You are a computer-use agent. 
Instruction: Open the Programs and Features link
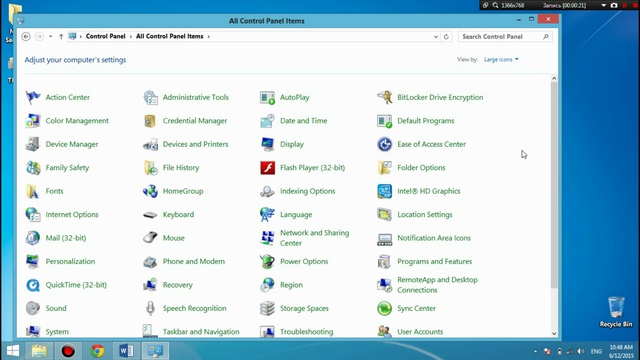coord(434,262)
